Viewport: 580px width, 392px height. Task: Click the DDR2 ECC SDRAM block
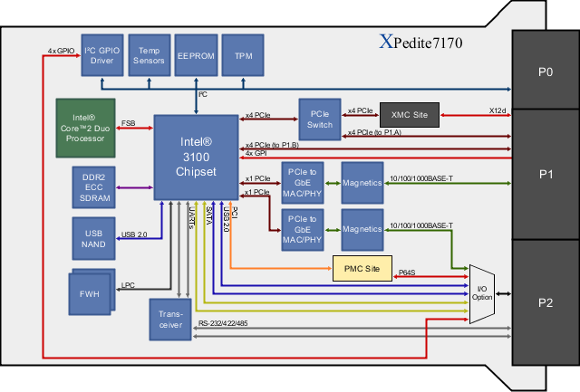pos(94,187)
